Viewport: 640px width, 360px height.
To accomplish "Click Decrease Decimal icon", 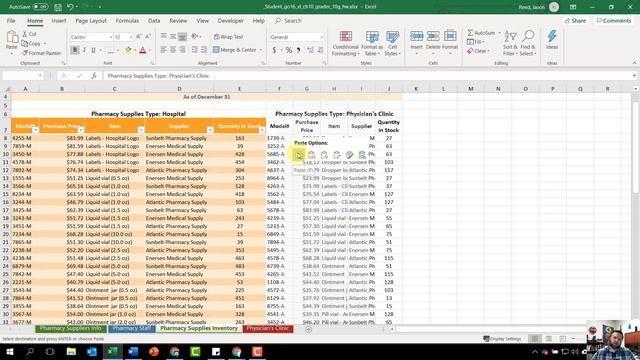I will pyautogui.click(x=320, y=50).
